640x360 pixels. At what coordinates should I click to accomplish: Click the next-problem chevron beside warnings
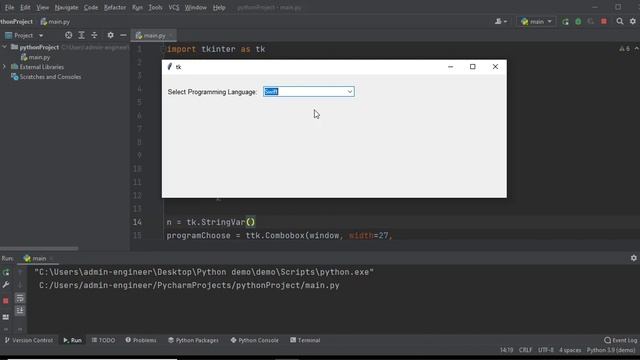click(x=636, y=49)
